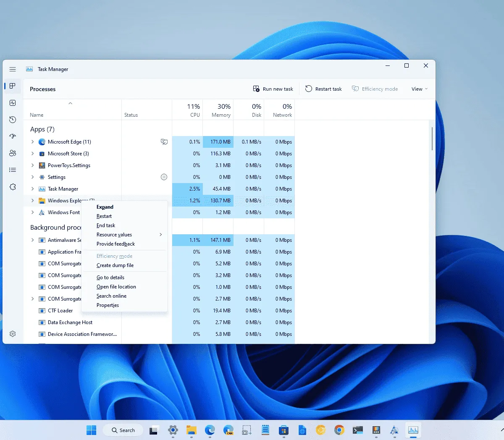The height and width of the screenshot is (440, 504).
Task: Select Restart in the context menu
Action: [x=104, y=216]
